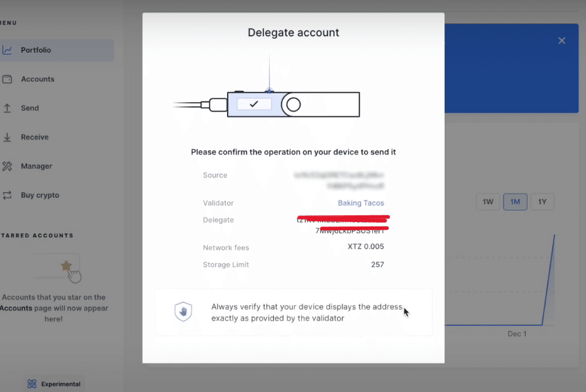Open the Accounts menu item
Viewport: 586px width, 392px height.
click(x=37, y=79)
